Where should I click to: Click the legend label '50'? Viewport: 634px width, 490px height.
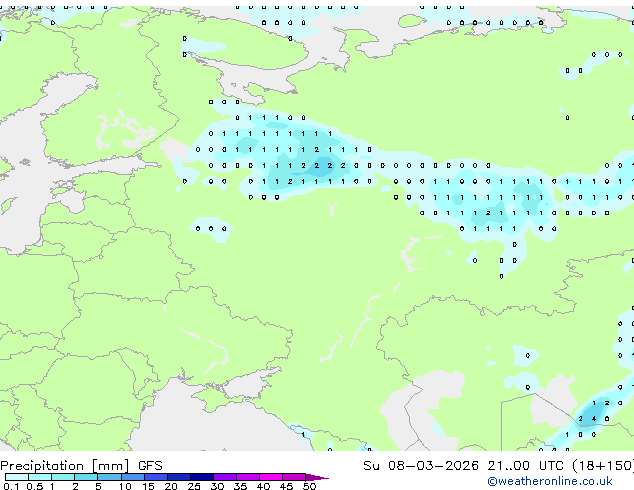pyautogui.click(x=309, y=486)
